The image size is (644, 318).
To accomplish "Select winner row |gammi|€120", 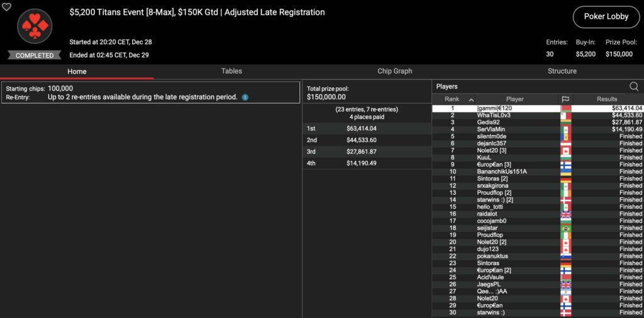I will pyautogui.click(x=514, y=108).
